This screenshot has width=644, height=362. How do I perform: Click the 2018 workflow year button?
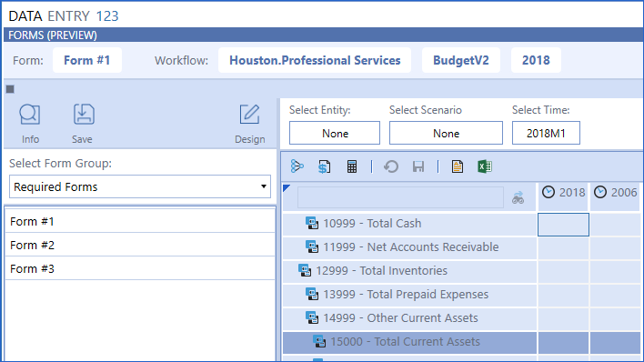(536, 60)
